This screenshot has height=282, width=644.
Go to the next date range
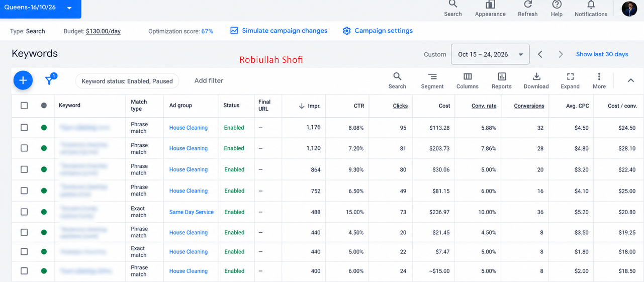tap(561, 54)
